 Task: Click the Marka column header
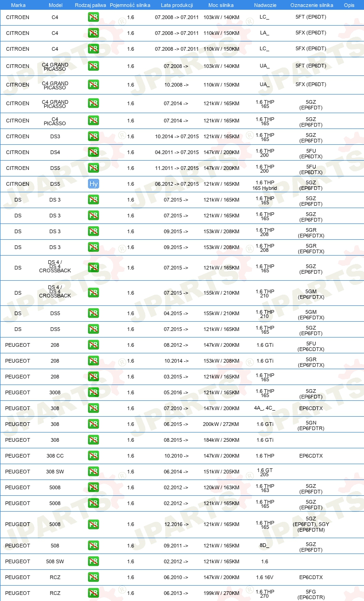click(x=18, y=5)
